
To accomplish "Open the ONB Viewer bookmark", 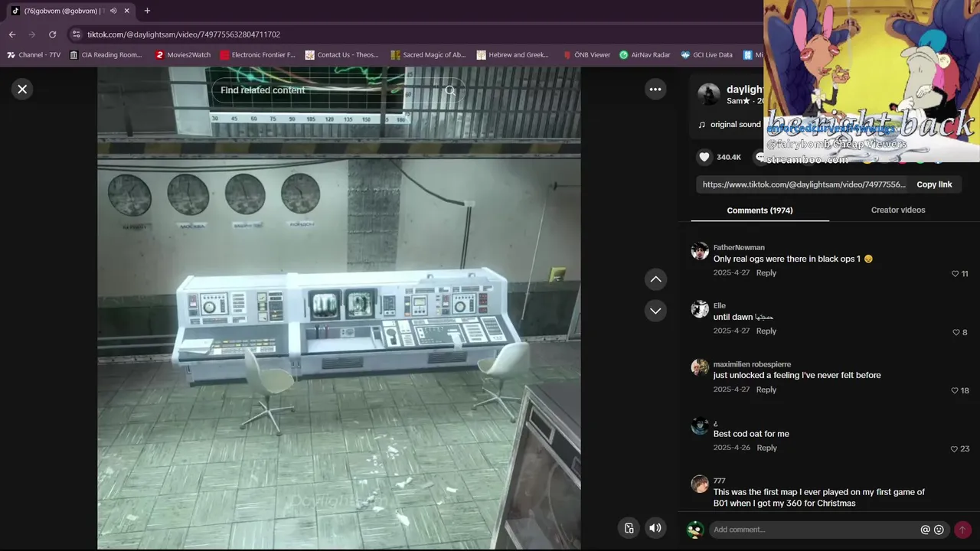I will click(586, 55).
